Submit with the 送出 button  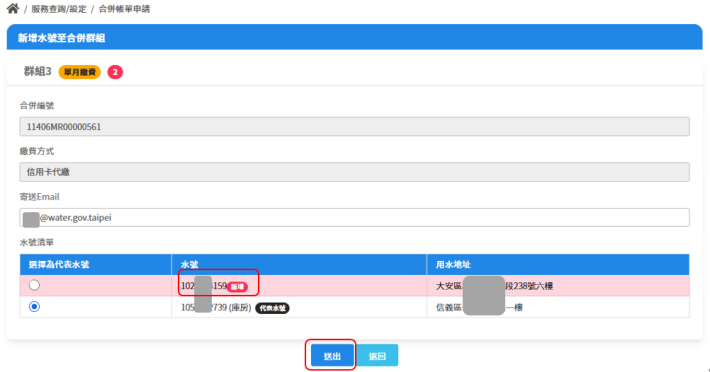tap(332, 356)
